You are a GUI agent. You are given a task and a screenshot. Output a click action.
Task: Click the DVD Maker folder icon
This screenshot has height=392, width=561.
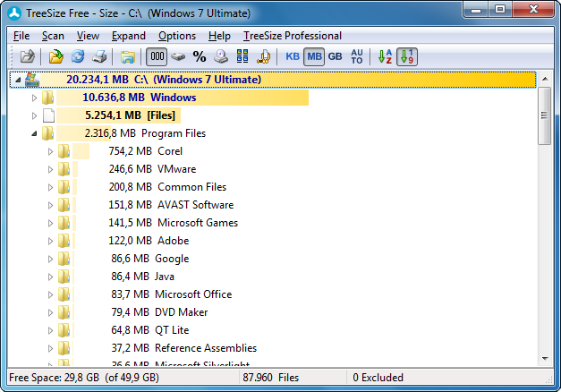click(x=64, y=312)
